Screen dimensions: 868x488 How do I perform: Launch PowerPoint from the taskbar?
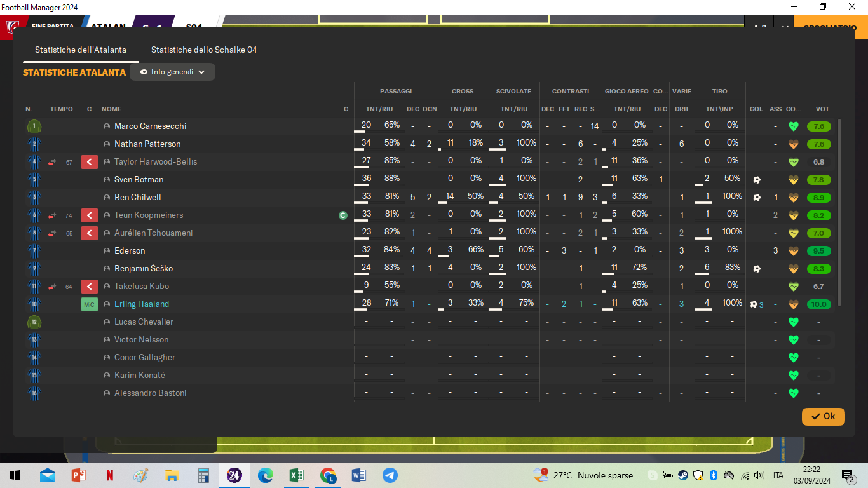tap(79, 475)
